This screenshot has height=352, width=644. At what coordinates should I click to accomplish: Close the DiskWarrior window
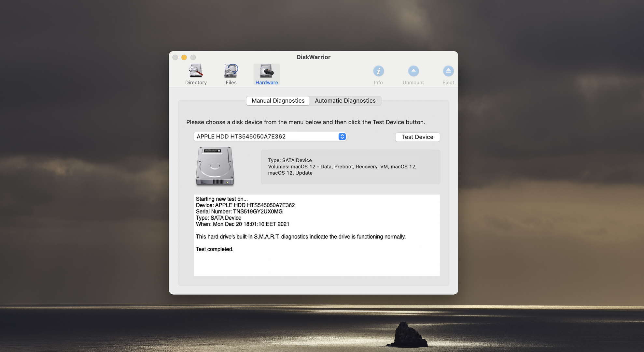point(175,57)
